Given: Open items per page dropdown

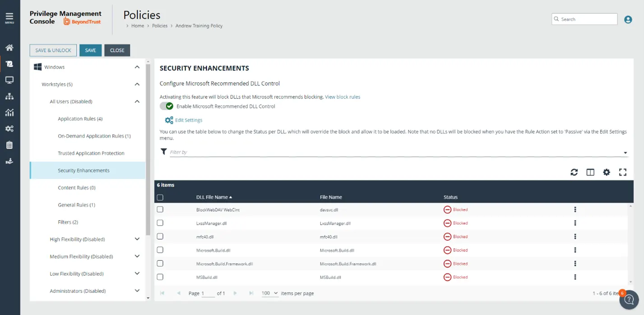Looking at the screenshot, I should point(270,293).
